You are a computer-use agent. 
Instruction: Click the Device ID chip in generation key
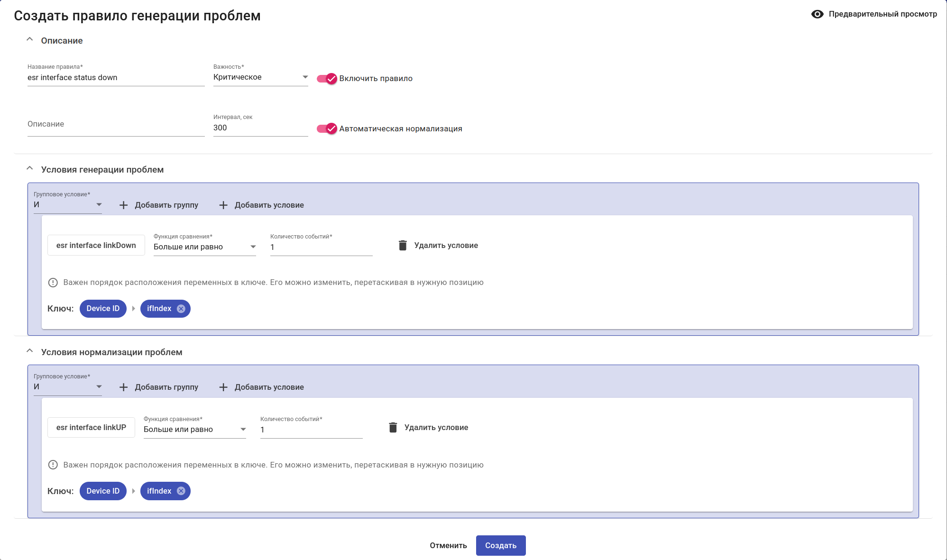click(103, 309)
